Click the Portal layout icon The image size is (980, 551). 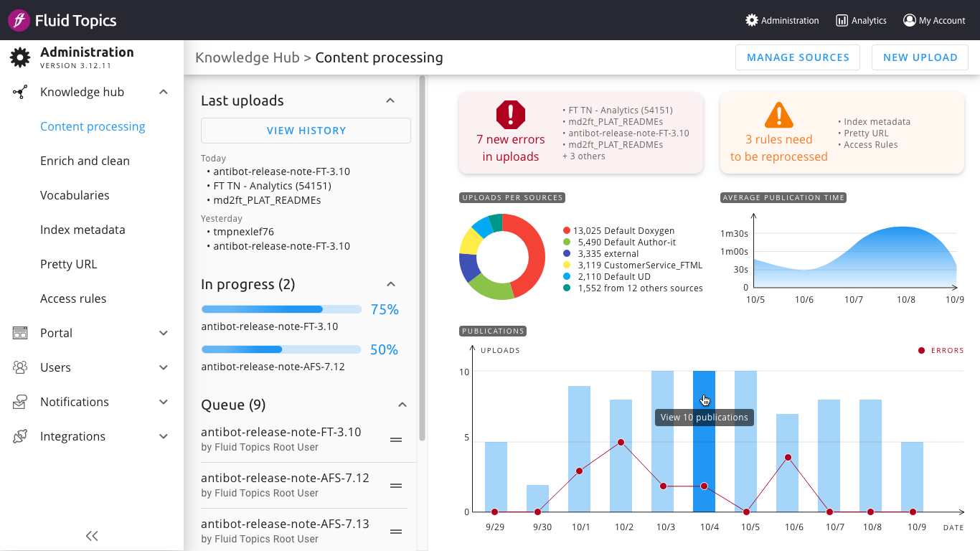[x=20, y=333]
